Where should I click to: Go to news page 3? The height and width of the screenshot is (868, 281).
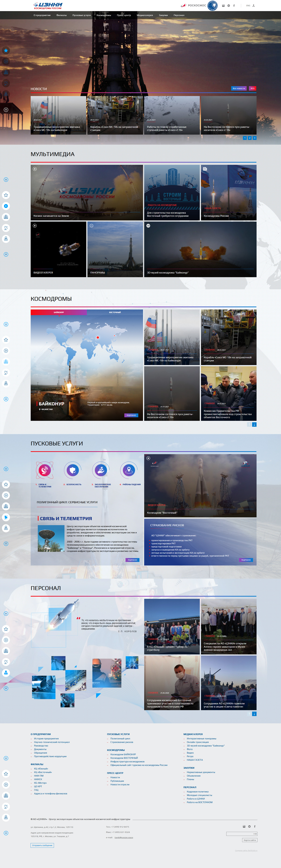pyautogui.click(x=254, y=138)
